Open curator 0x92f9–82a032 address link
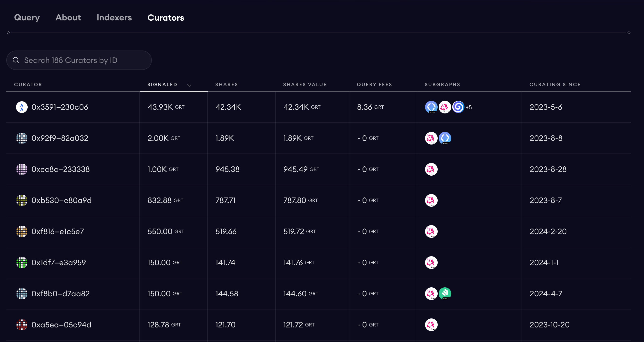 pos(60,138)
